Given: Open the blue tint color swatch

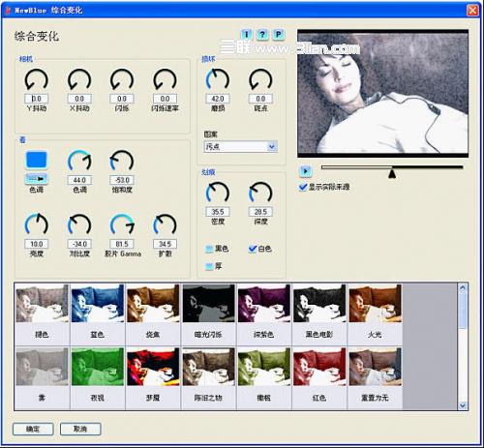Looking at the screenshot, I should (37, 160).
